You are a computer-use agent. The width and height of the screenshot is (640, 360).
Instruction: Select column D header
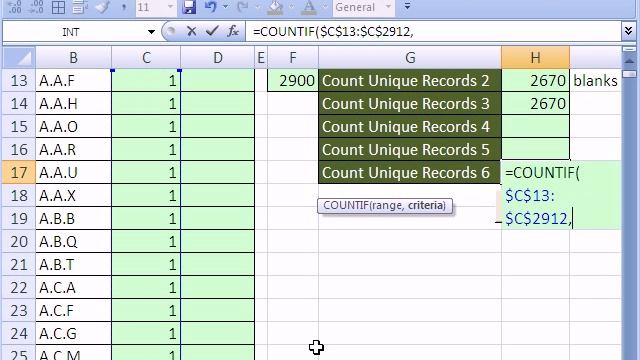(218, 58)
